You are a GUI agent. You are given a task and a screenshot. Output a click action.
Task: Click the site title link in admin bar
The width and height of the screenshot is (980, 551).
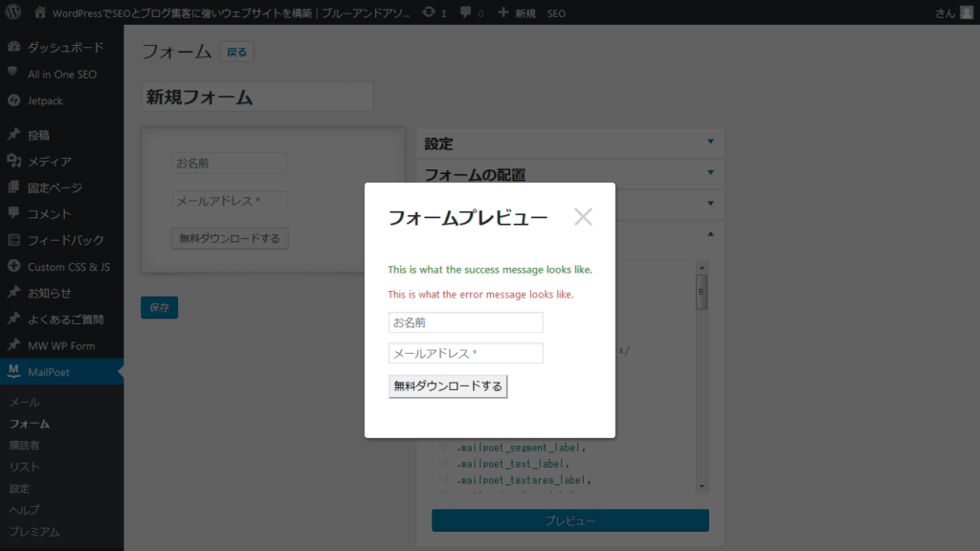click(231, 13)
